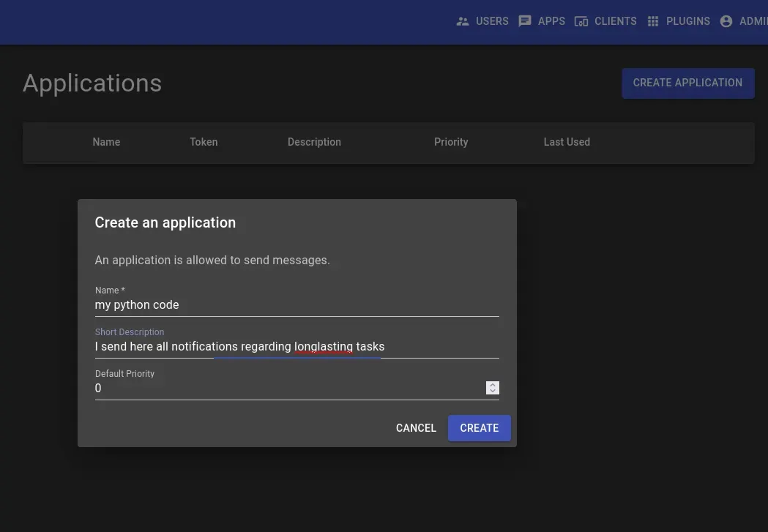
Task: Click text "An application is allowed to send messages."
Action: 212,261
